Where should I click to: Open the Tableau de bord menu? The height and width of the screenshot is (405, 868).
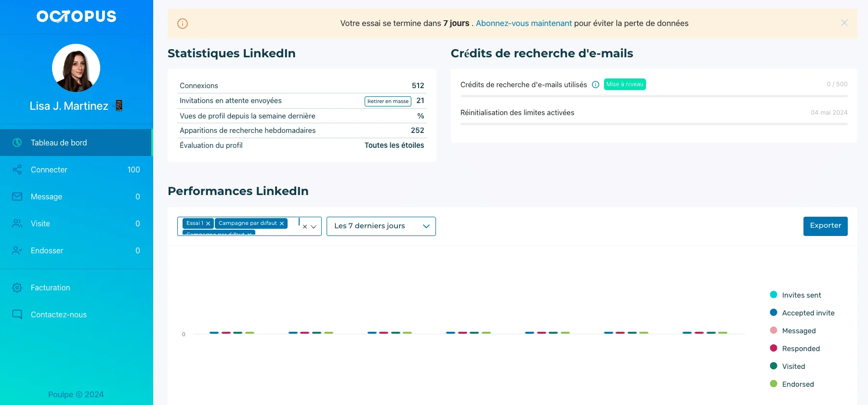(76, 143)
